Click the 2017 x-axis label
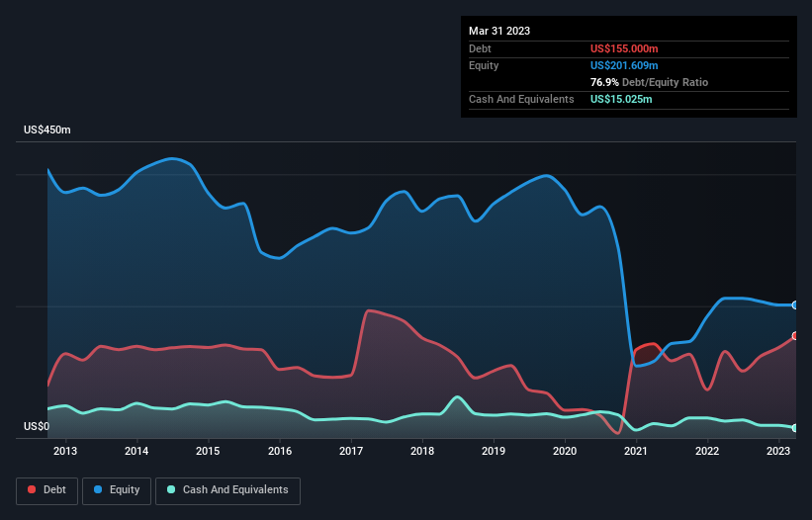 click(x=350, y=451)
